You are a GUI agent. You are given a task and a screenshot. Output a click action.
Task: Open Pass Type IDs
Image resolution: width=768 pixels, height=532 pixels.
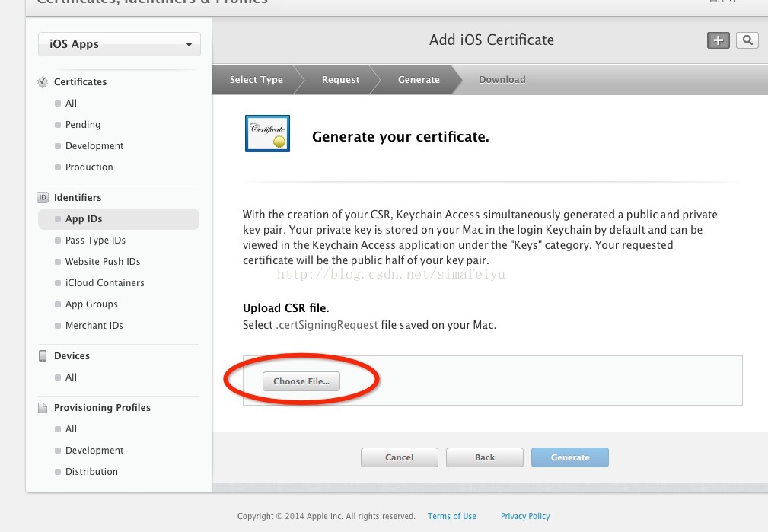[95, 240]
